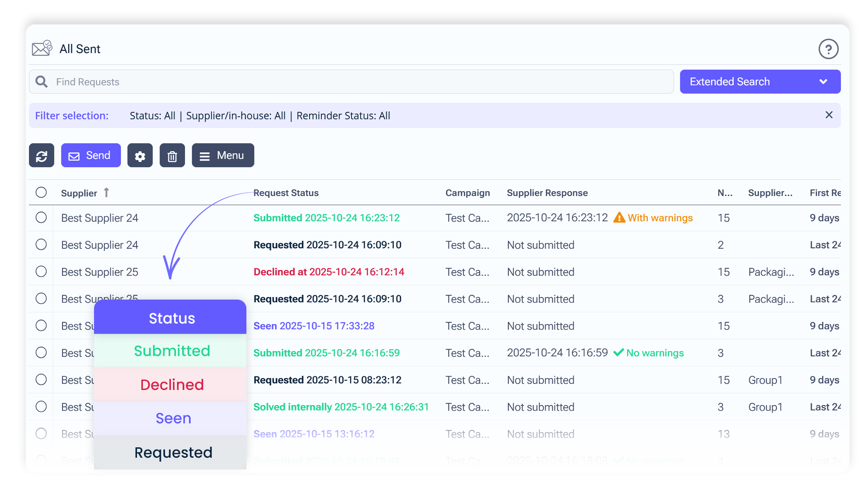Click the refresh icon button

click(x=42, y=156)
